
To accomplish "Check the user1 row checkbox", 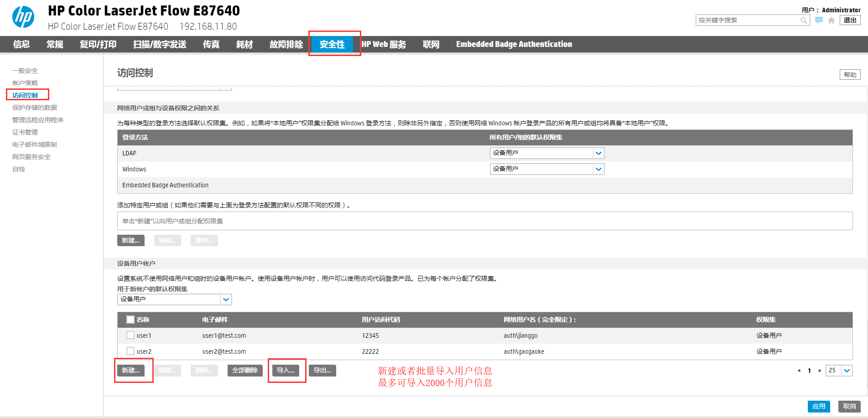I will pyautogui.click(x=130, y=335).
